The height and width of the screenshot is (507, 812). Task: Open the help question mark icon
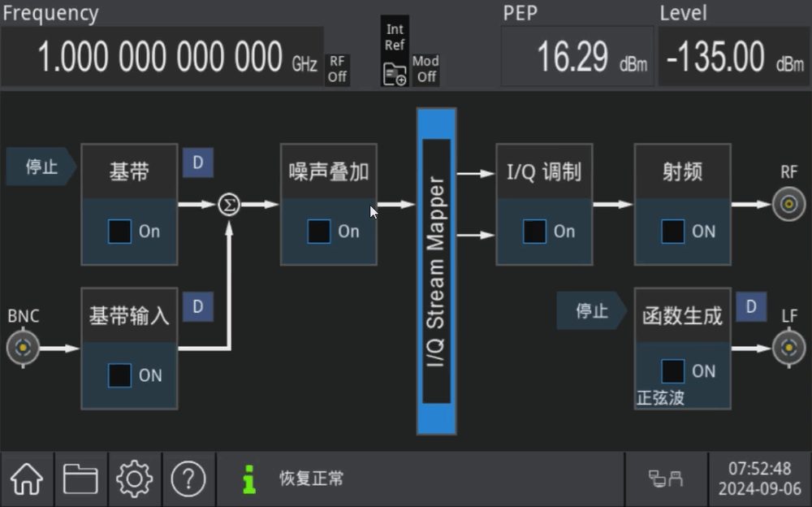coord(188,479)
